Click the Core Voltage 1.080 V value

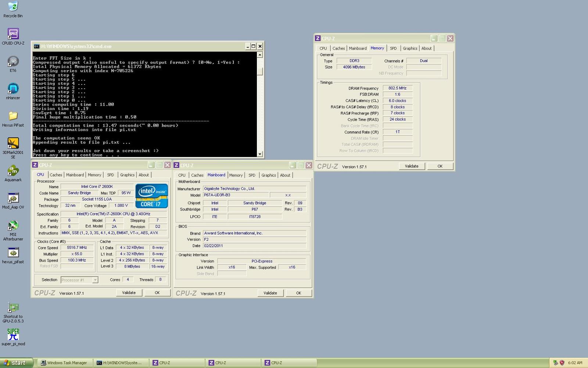coord(121,205)
